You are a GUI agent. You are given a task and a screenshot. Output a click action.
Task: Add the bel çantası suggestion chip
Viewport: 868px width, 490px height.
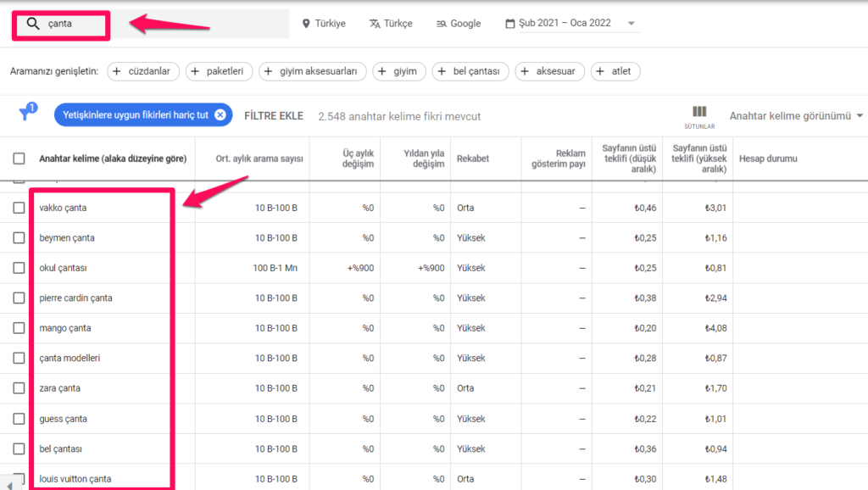tap(470, 71)
